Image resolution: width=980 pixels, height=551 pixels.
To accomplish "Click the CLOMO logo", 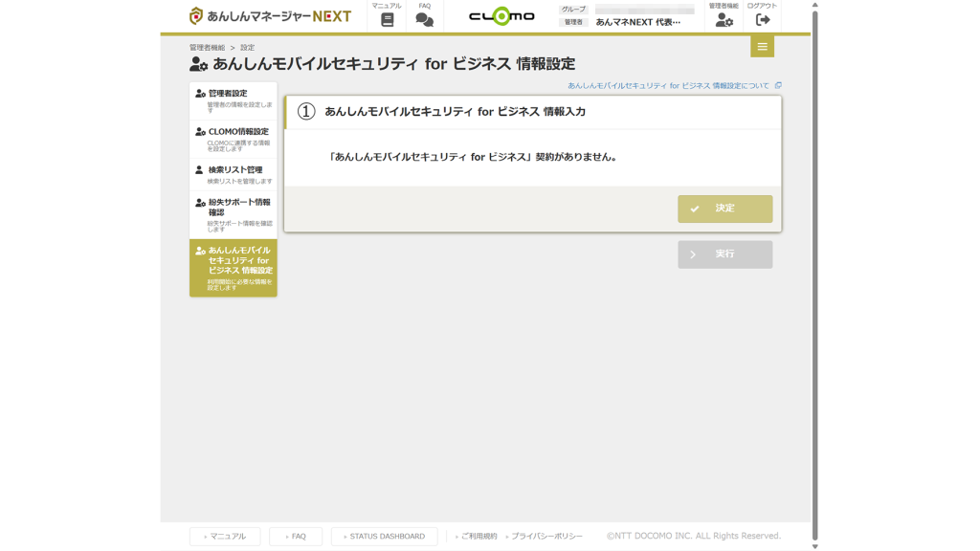I will tap(501, 16).
